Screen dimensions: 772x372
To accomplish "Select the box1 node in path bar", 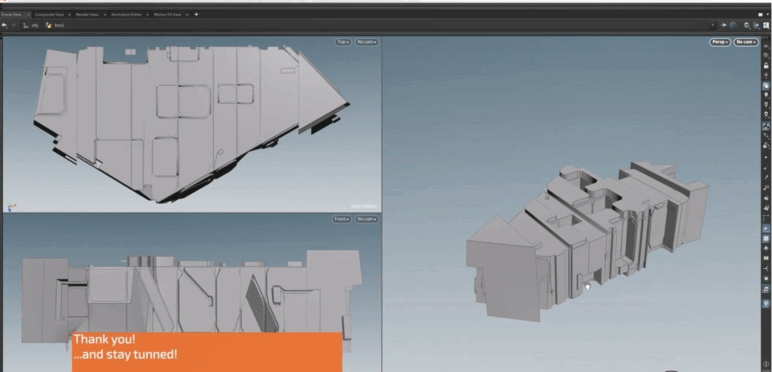I will tap(55, 25).
